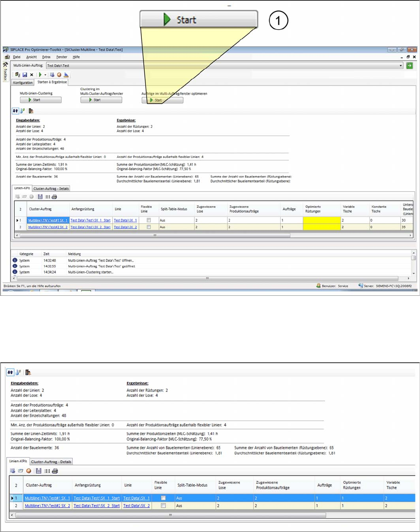Click the calendar grid icon in upper table toolbar

coord(40,197)
